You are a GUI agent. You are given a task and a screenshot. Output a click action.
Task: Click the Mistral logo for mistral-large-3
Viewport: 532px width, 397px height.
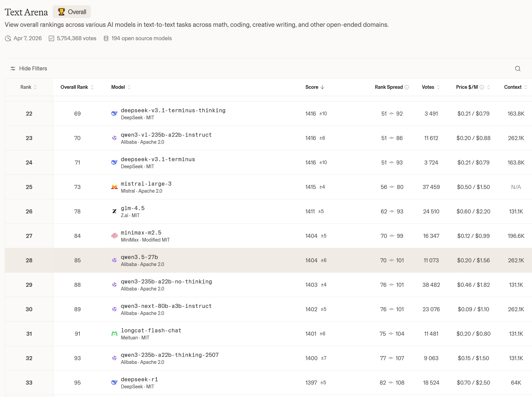pos(114,187)
